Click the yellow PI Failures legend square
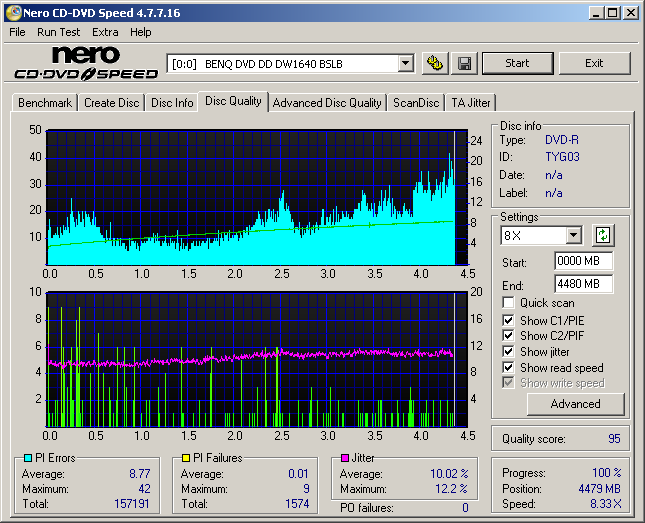This screenshot has height=523, width=645. (186, 458)
